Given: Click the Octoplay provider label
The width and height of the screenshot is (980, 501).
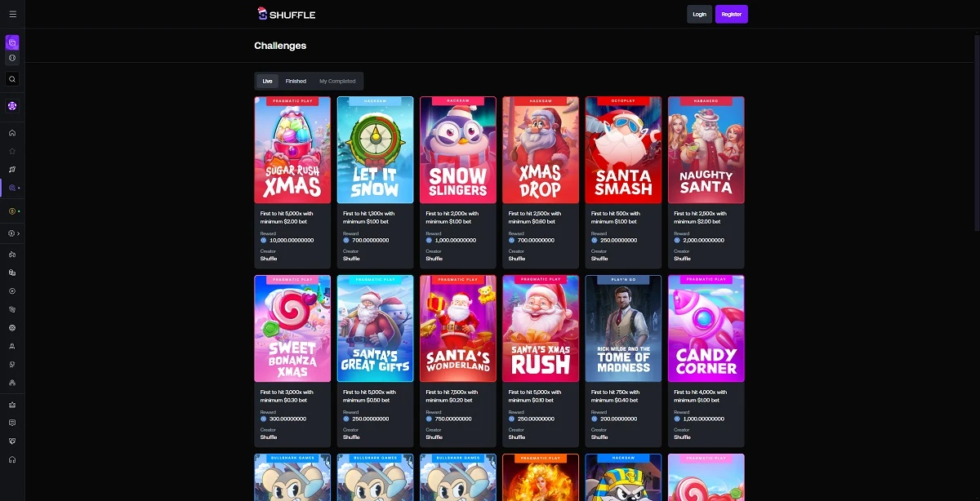Looking at the screenshot, I should (623, 101).
